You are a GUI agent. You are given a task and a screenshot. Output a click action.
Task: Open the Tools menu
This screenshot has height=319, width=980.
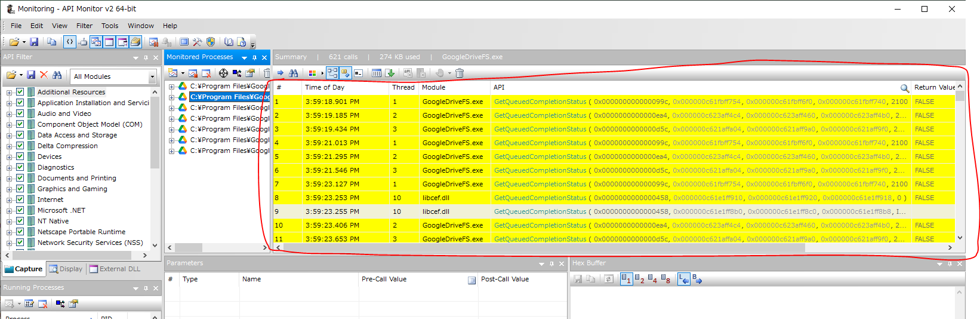click(110, 26)
